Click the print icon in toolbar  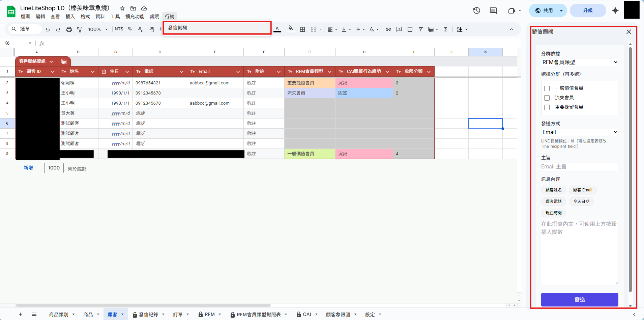point(69,30)
